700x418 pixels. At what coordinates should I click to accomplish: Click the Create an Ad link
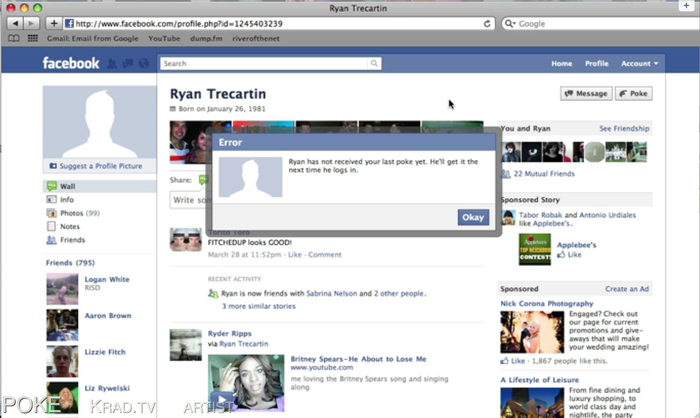pyautogui.click(x=627, y=289)
